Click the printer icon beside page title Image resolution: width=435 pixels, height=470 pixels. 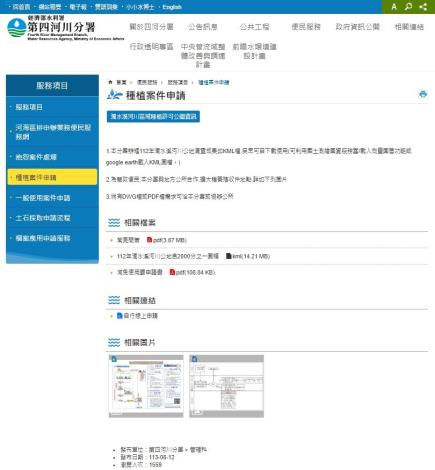click(423, 94)
